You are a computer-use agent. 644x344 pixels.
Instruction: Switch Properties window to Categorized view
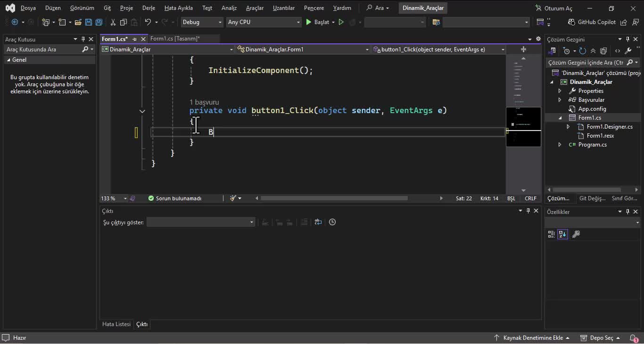coord(552,234)
